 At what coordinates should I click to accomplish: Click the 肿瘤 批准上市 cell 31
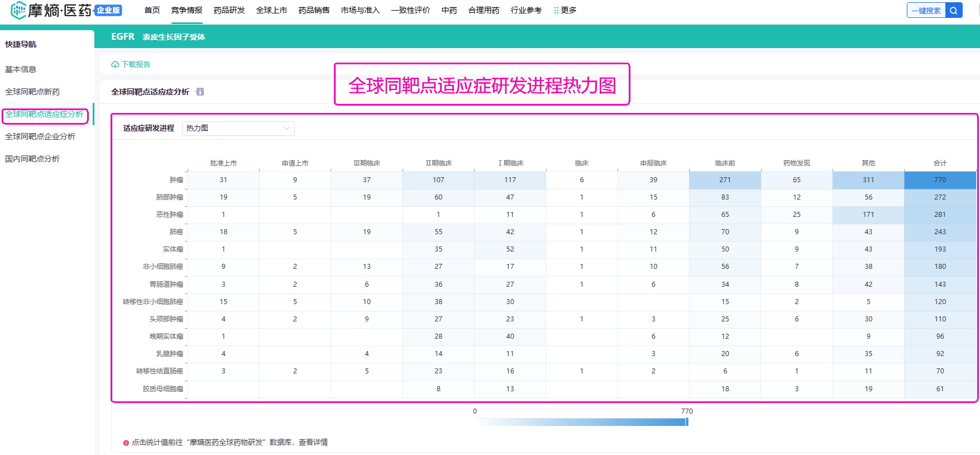tap(223, 180)
